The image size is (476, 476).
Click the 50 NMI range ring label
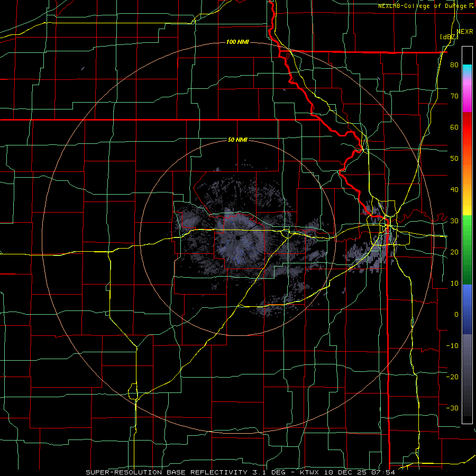coord(237,140)
